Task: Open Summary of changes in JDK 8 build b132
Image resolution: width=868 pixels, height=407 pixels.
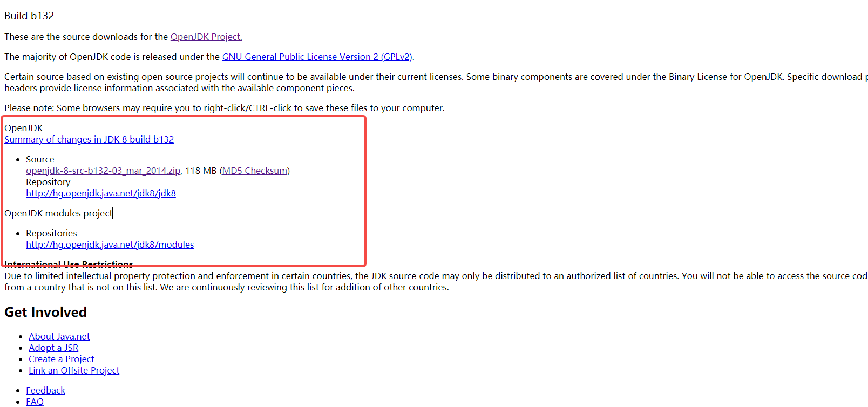Action: [x=89, y=139]
